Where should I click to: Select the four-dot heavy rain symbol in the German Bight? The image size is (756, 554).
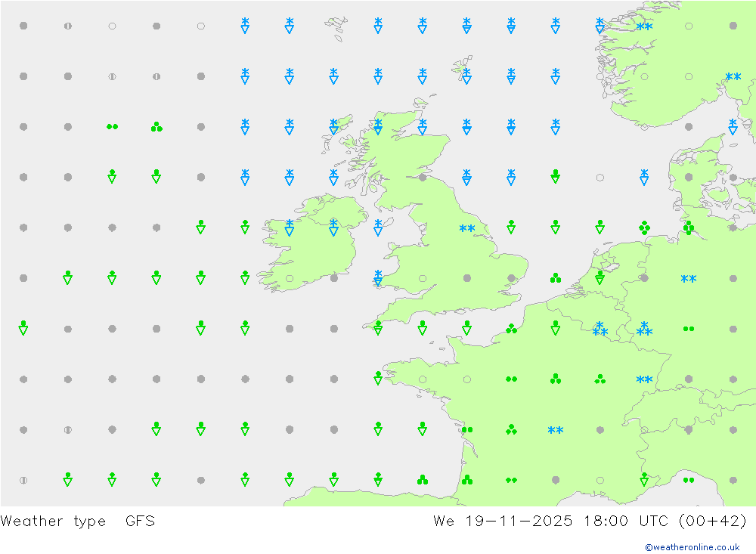(x=644, y=227)
